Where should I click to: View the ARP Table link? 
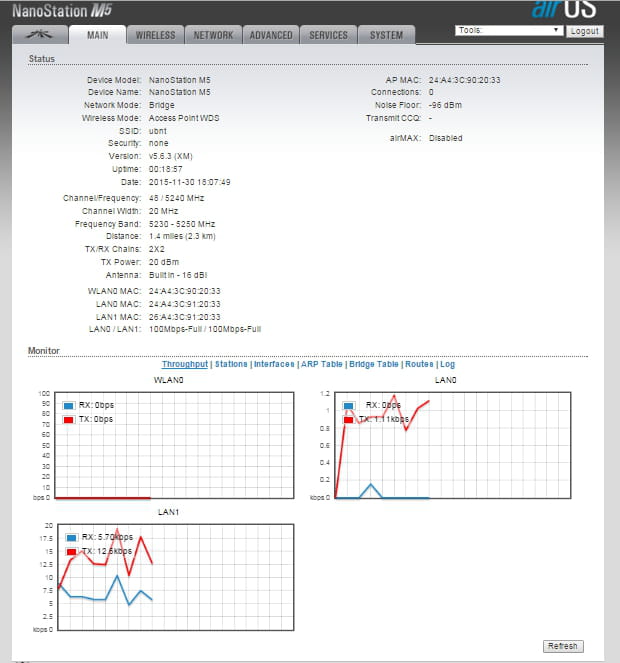pos(321,364)
